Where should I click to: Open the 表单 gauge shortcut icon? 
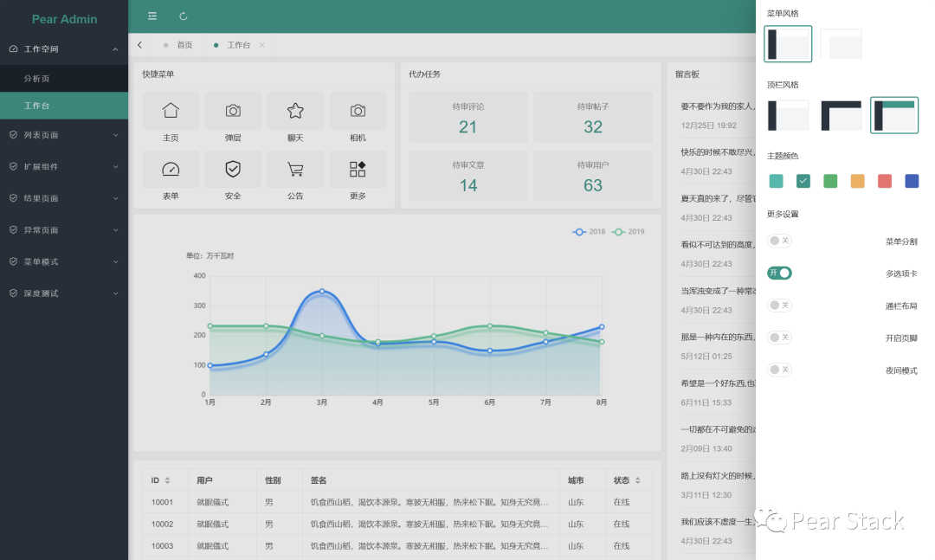point(171,170)
